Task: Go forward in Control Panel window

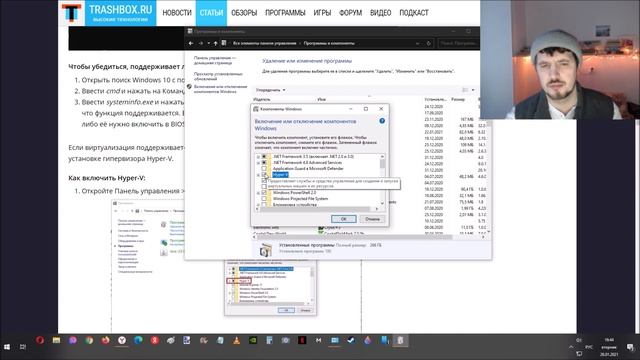Action: (200, 43)
